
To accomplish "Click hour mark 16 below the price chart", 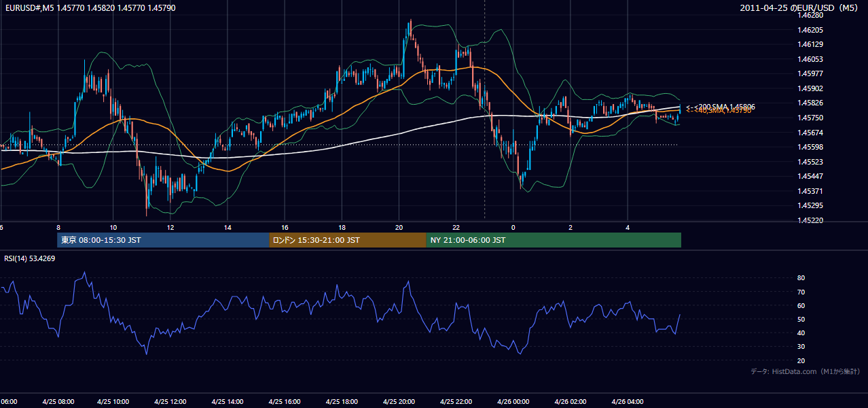I will pos(285,227).
